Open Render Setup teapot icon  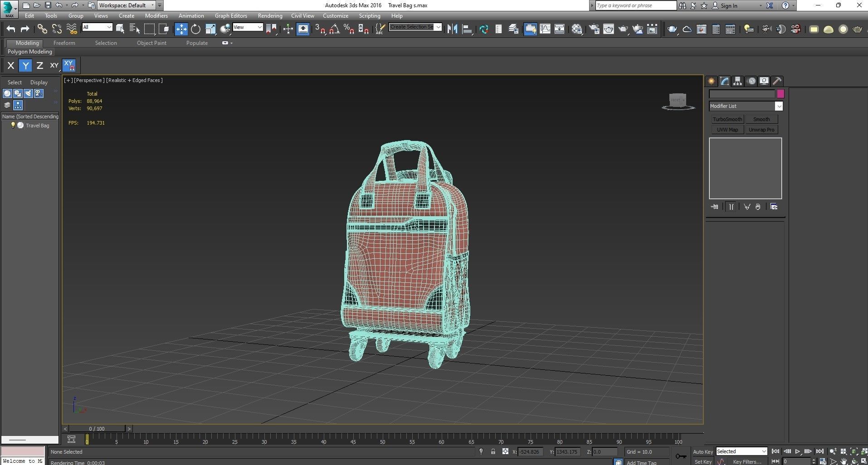[x=594, y=29]
